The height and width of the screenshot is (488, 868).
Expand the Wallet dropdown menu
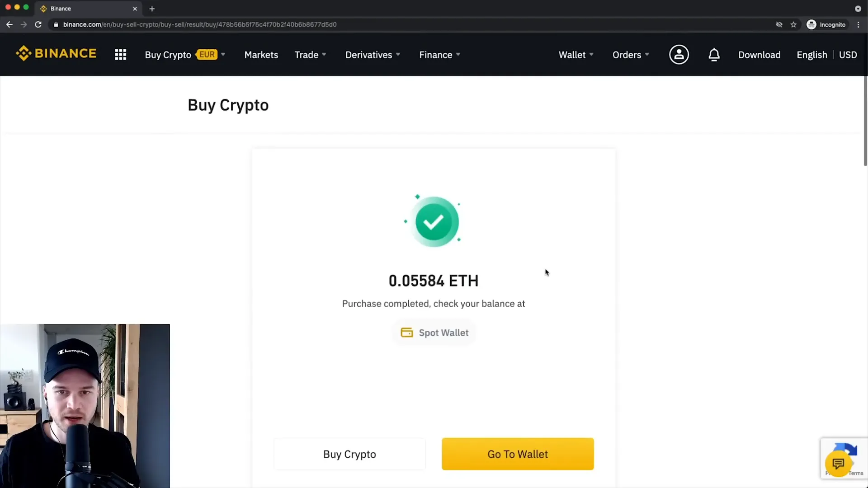click(575, 55)
